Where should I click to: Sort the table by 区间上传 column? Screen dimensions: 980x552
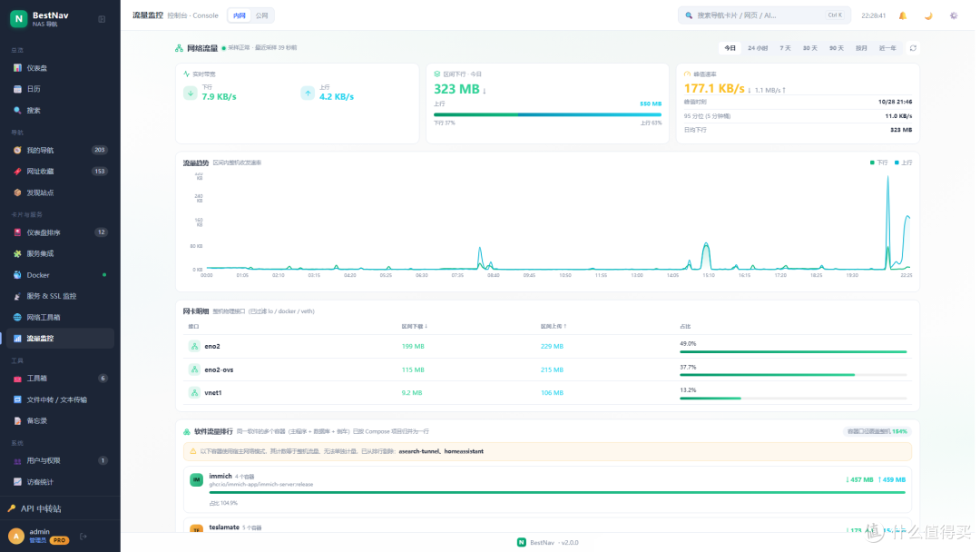[554, 326]
